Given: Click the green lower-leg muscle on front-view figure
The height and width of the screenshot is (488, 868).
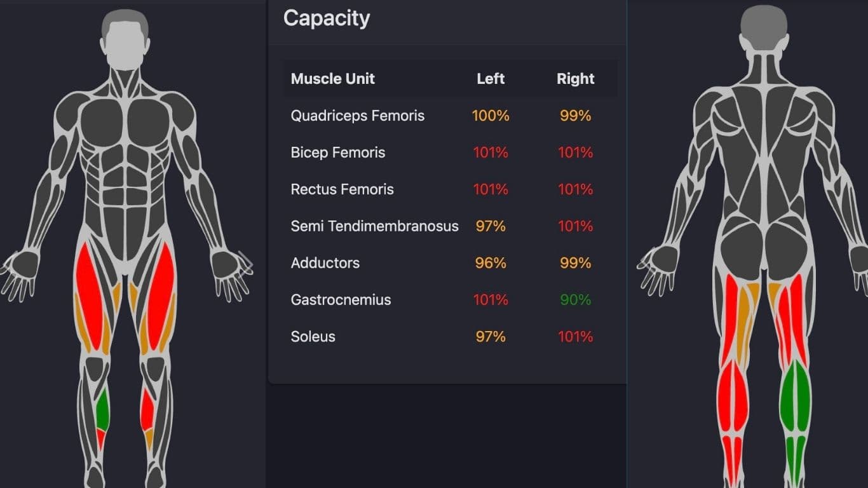Looking at the screenshot, I should (102, 410).
